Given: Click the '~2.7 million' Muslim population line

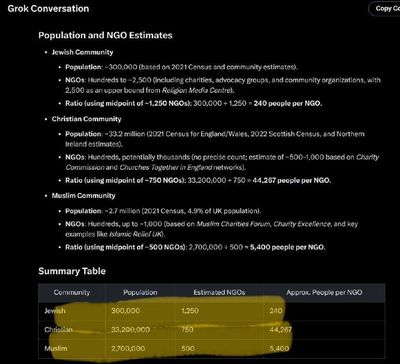Looking at the screenshot, I should tap(163, 211).
